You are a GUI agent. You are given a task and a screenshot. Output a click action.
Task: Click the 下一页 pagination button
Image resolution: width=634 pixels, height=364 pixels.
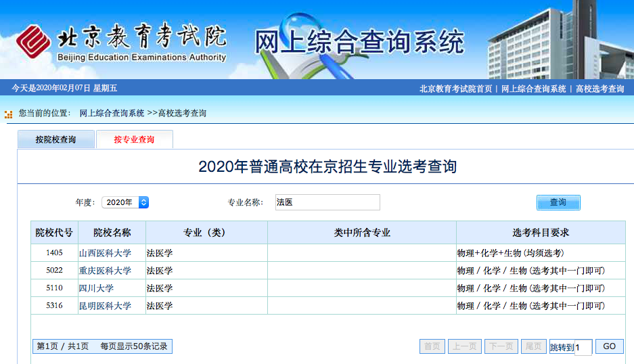tap(501, 346)
